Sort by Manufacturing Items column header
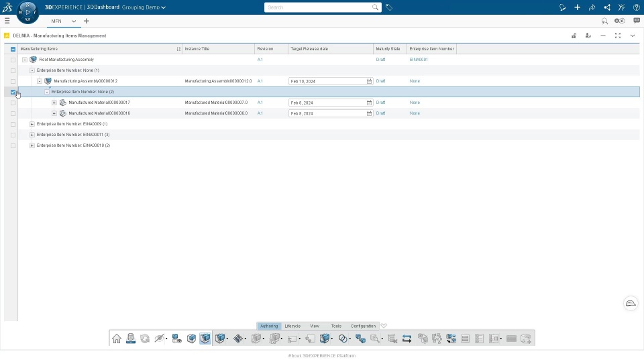This screenshot has height=362, width=644. click(39, 49)
